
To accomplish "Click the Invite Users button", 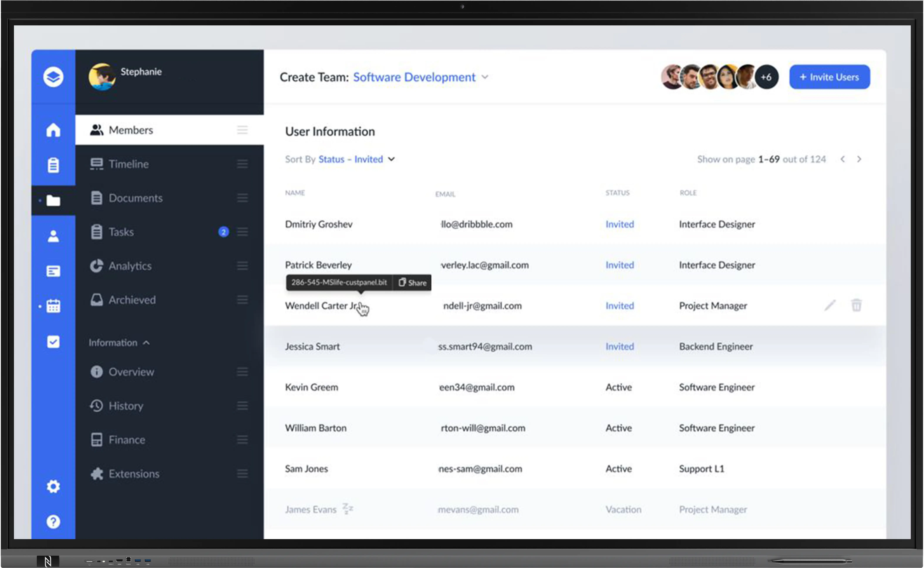I will click(x=829, y=77).
